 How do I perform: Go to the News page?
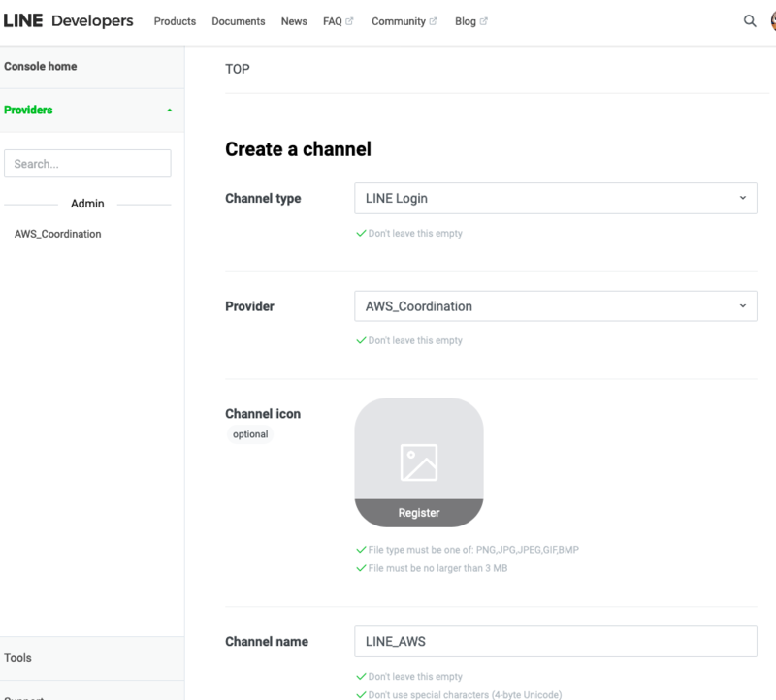click(x=294, y=21)
